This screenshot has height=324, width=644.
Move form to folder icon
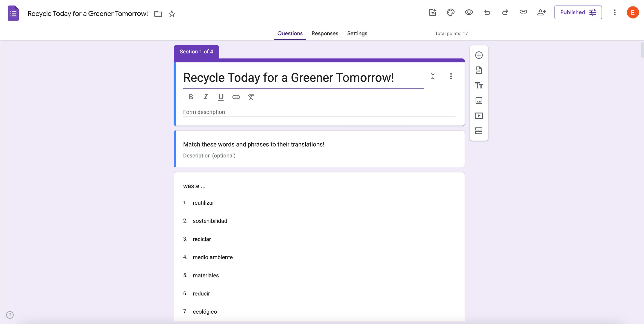158,14
